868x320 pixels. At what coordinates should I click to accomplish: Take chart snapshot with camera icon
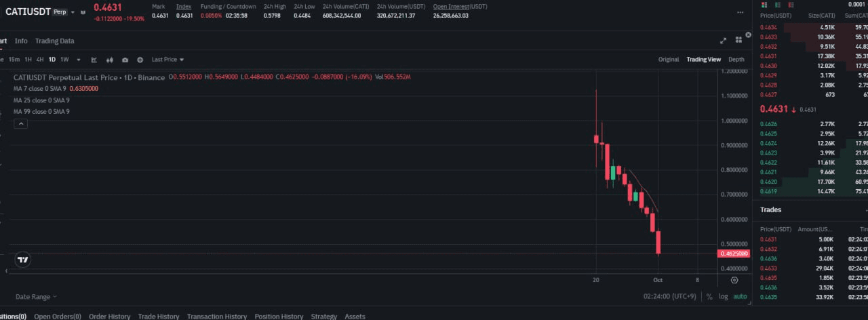click(125, 60)
